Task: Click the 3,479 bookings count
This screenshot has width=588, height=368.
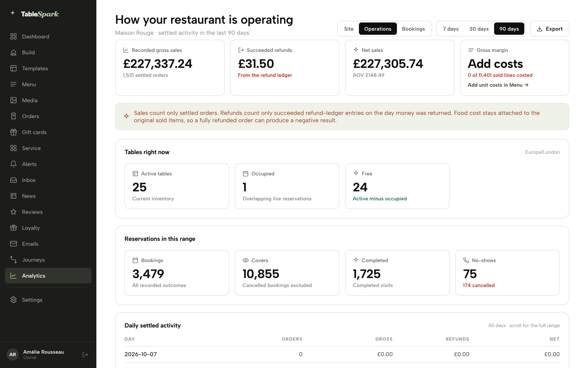Action: click(x=148, y=274)
